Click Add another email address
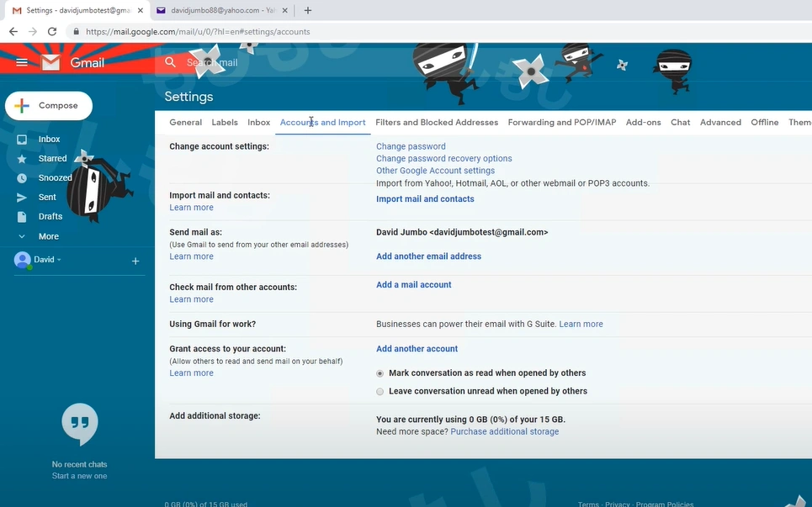The height and width of the screenshot is (507, 812). 429,256
